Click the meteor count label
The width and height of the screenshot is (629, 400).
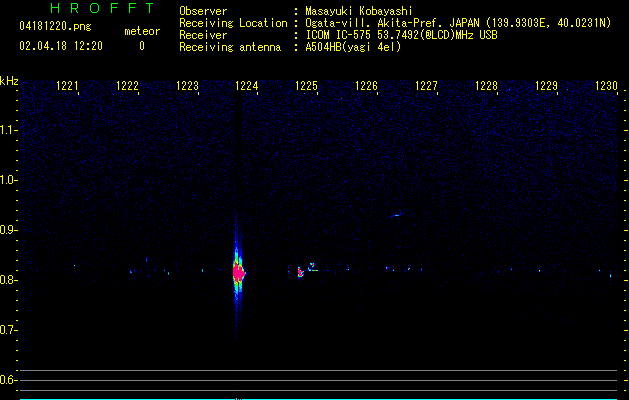coord(142,31)
